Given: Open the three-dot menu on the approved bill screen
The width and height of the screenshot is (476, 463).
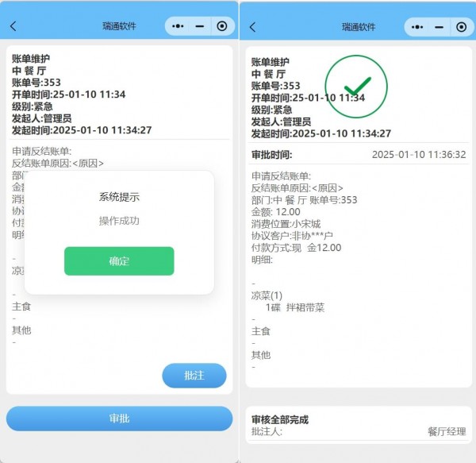Looking at the screenshot, I should click(x=416, y=26).
